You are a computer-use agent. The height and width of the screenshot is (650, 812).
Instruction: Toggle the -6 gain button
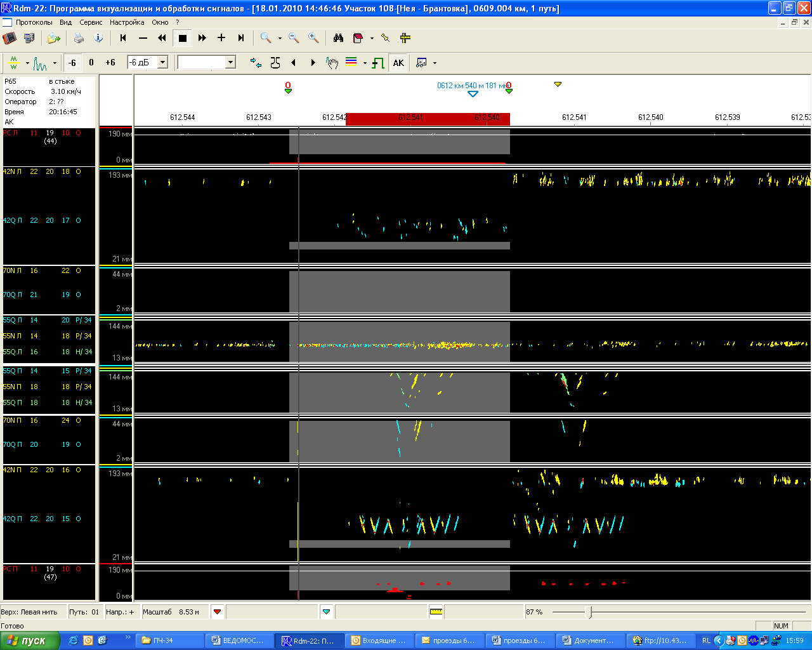[72, 63]
